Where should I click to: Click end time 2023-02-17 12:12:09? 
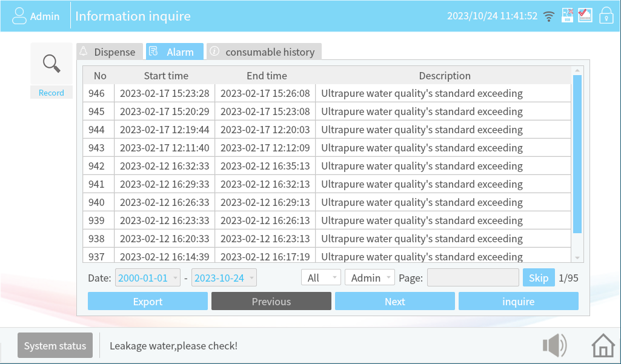coord(265,148)
